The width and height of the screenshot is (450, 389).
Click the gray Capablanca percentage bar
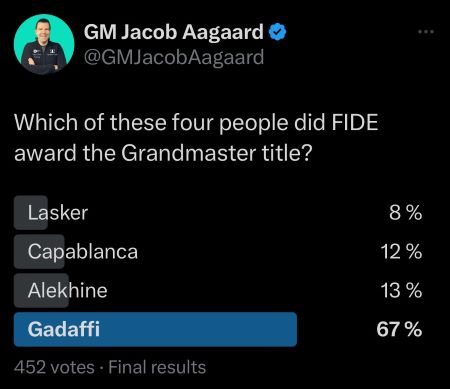39,252
